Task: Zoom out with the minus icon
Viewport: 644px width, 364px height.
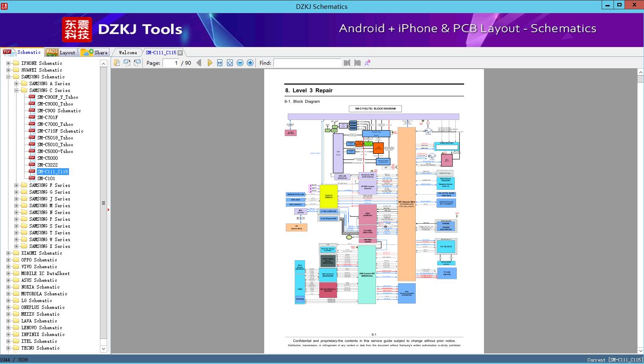Action: [x=240, y=63]
